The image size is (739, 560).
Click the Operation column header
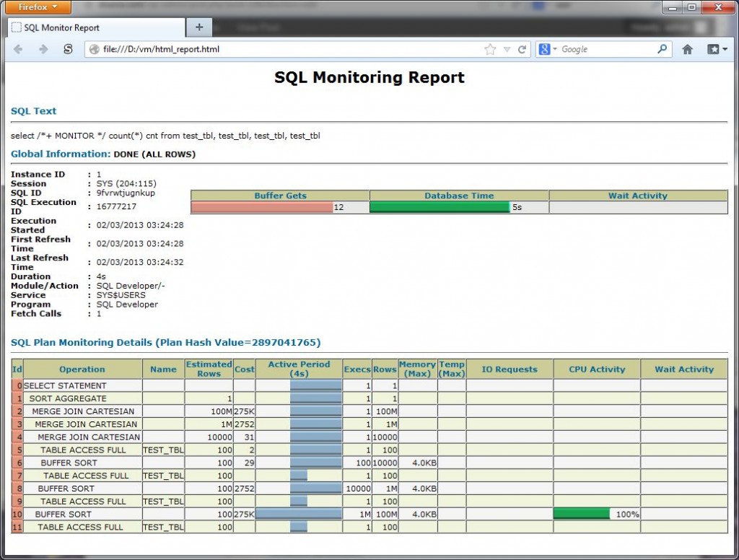82,369
